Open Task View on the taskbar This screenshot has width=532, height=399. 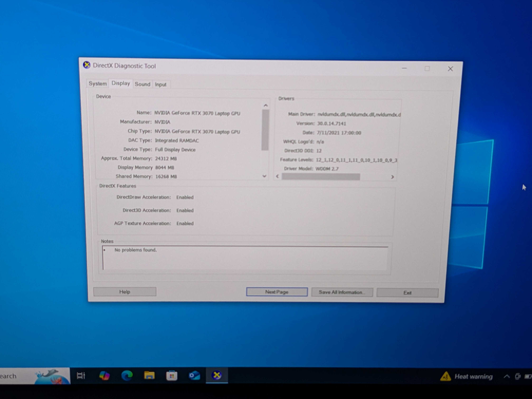tap(81, 375)
